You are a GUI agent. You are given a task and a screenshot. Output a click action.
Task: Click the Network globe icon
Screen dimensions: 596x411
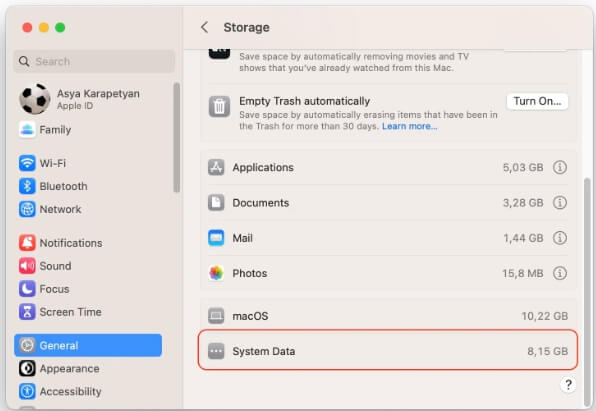(x=27, y=209)
